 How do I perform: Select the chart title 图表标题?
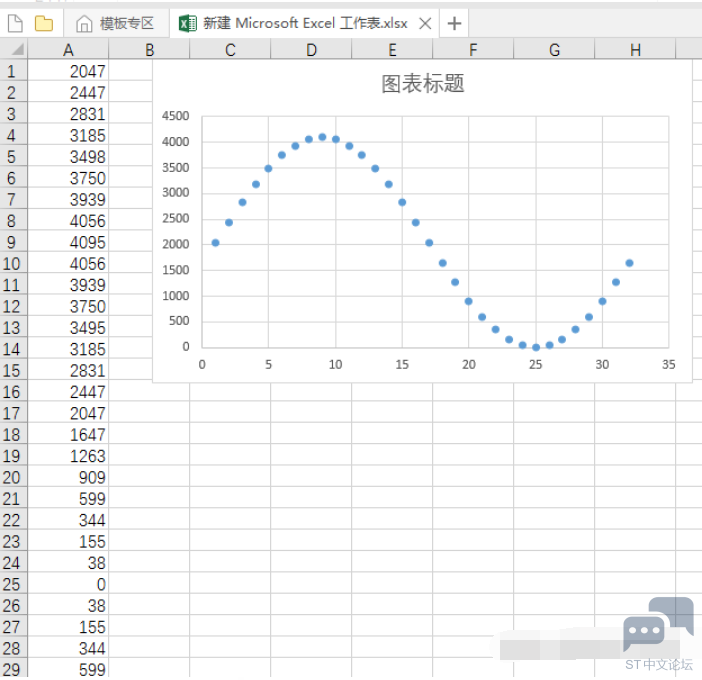[423, 84]
